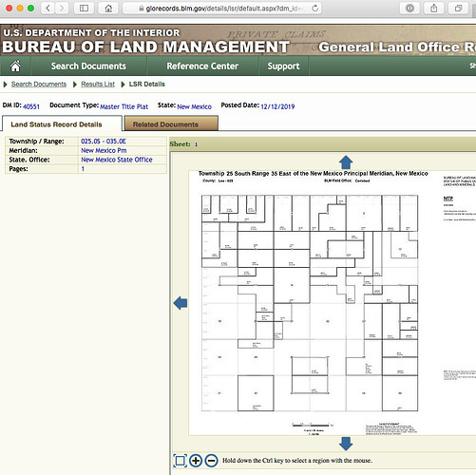Viewport: 476px width, 475px height.
Task: Pan the plat map left with arrow
Action: pyautogui.click(x=181, y=303)
